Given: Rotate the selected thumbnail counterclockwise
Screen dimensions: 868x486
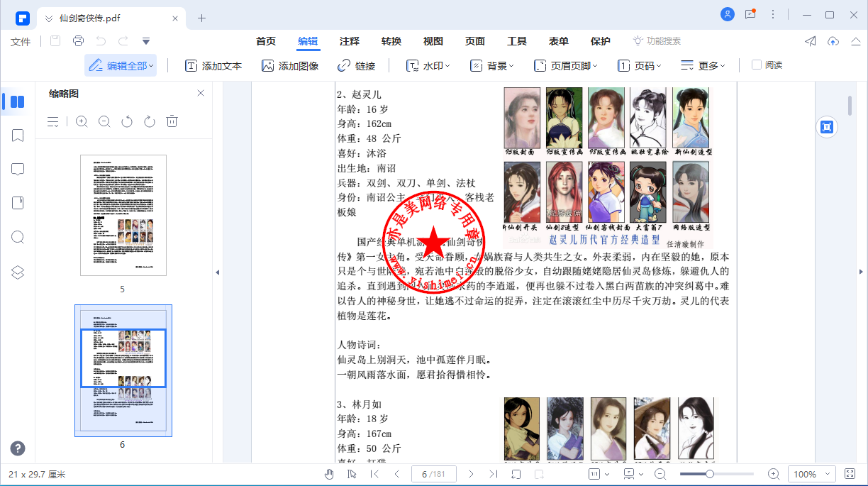Looking at the screenshot, I should pos(127,122).
